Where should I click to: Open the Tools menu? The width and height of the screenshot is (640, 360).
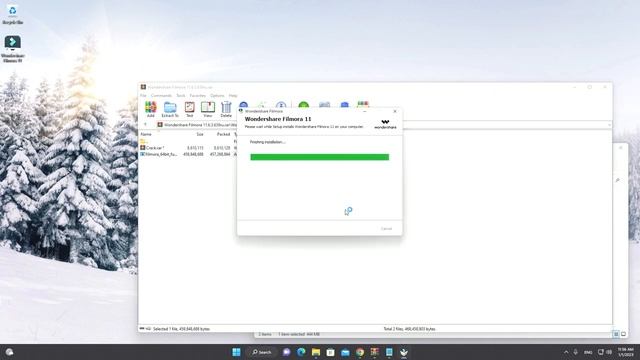181,96
